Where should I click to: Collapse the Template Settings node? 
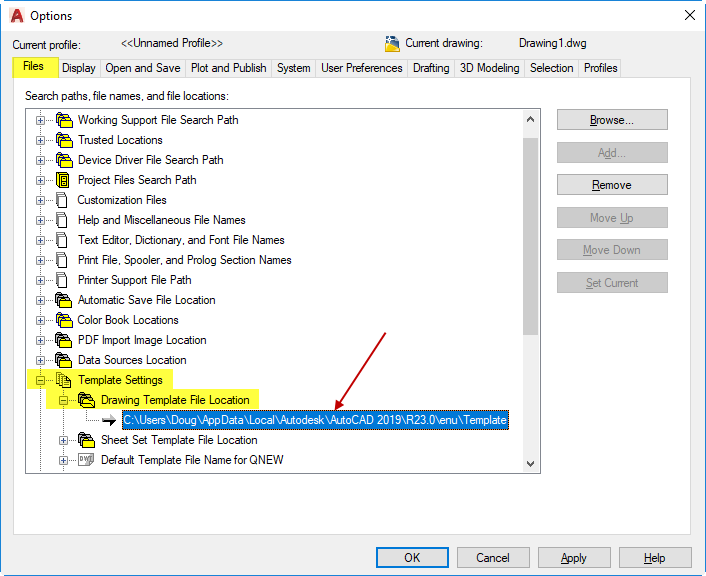coord(41,381)
